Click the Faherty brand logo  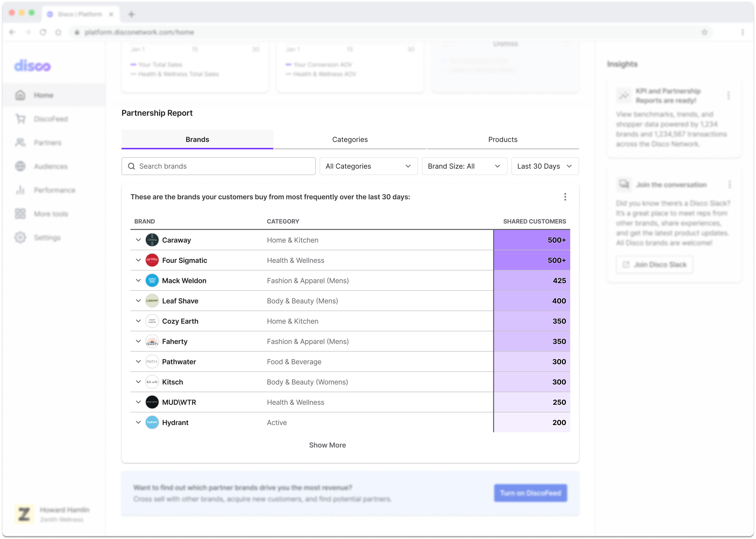pos(152,341)
